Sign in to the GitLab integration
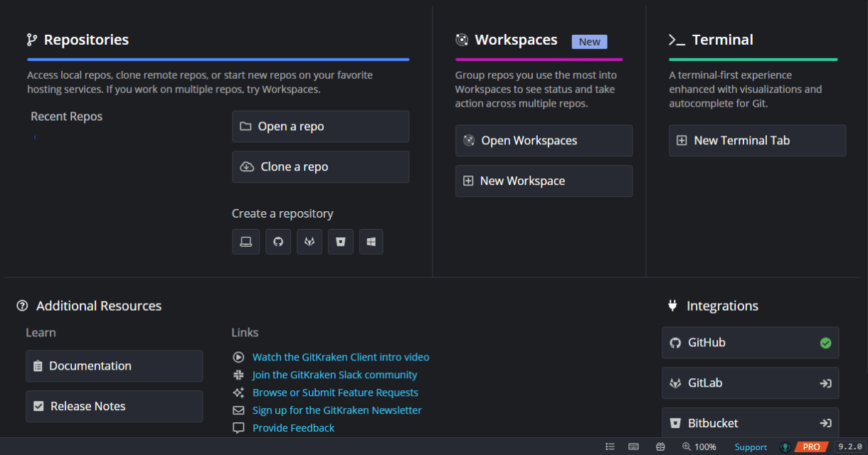 pyautogui.click(x=825, y=382)
